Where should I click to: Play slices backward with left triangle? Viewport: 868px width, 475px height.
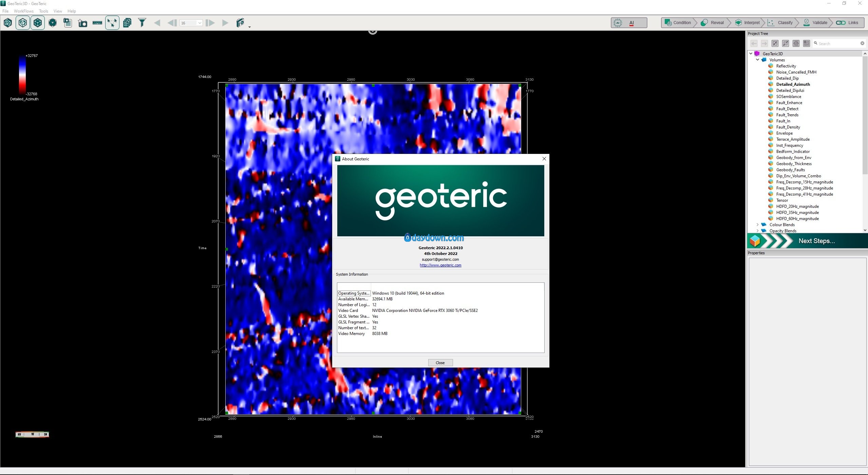(157, 23)
